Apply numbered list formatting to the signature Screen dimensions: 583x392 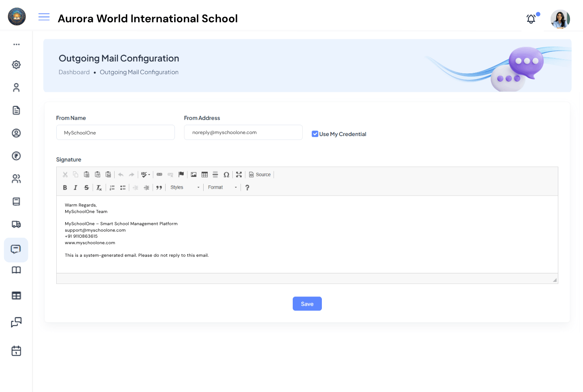coord(112,187)
